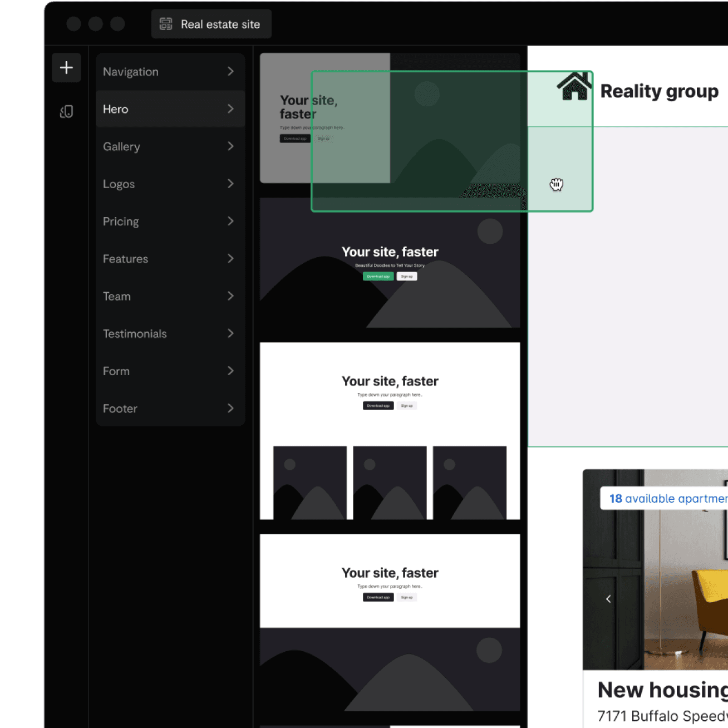Viewport: 728px width, 728px height.
Task: Open the device preview icon in sidebar
Action: point(66,112)
